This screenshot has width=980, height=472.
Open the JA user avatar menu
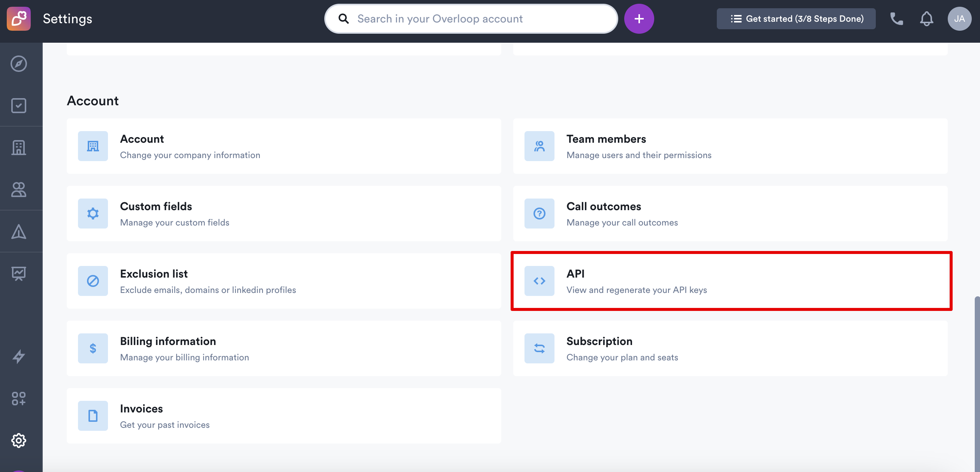tap(959, 19)
